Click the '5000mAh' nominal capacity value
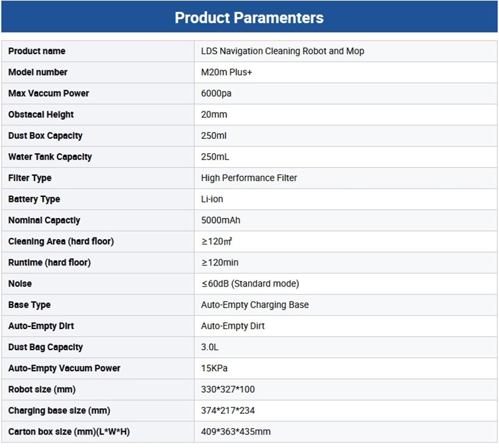This screenshot has height=448, width=499. click(x=220, y=221)
